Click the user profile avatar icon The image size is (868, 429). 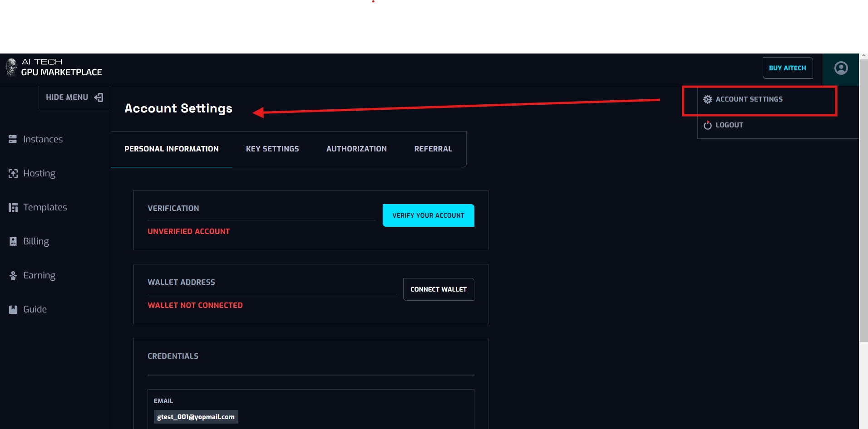[x=841, y=68]
